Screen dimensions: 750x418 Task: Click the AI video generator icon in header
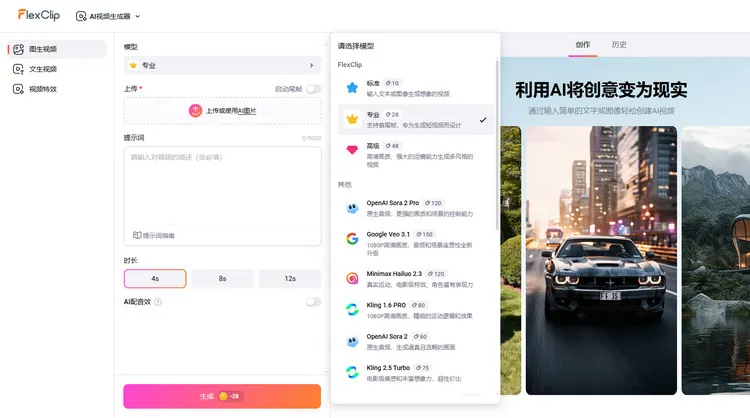pyautogui.click(x=81, y=16)
